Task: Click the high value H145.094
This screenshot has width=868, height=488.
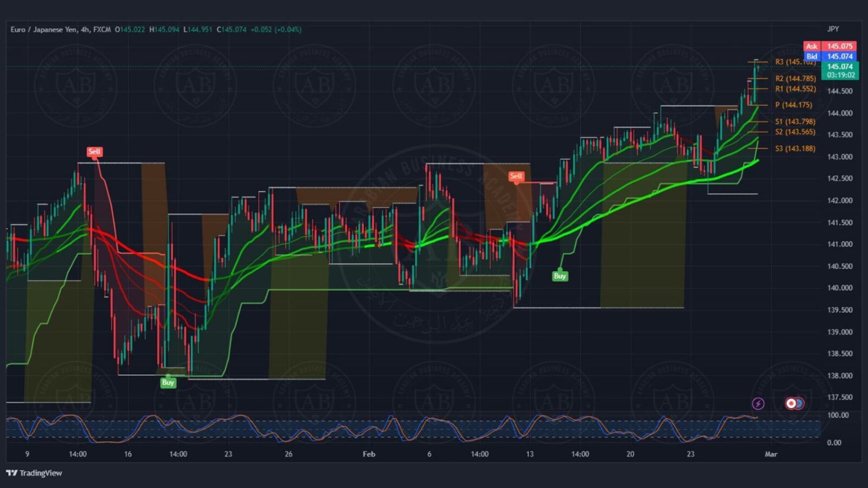Action: pyautogui.click(x=164, y=29)
